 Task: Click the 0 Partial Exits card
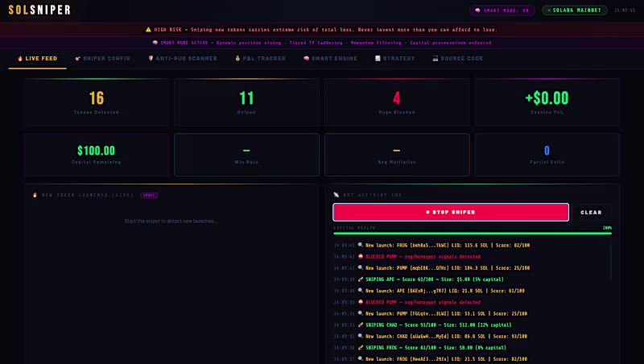547,155
